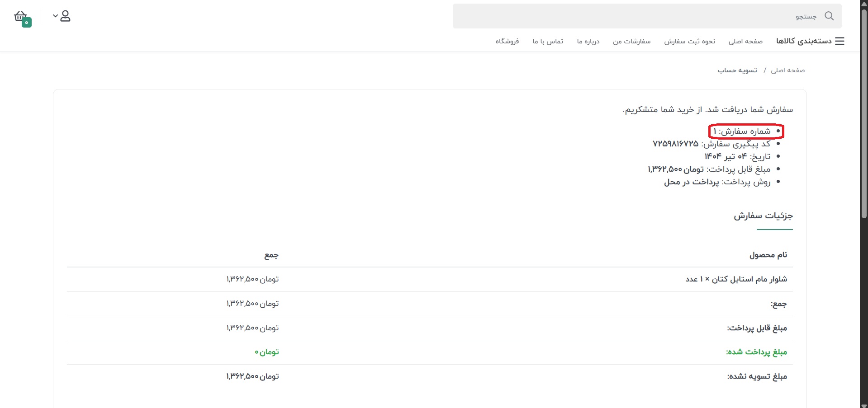Expand the account dropdown chevron
Screen dimensions: 868x408
coord(55,16)
